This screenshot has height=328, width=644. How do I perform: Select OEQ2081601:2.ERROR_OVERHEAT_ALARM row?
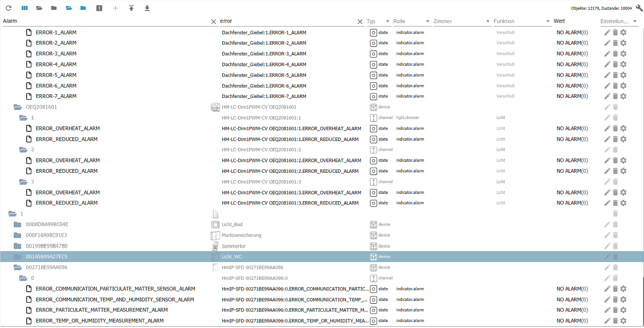coord(322,160)
